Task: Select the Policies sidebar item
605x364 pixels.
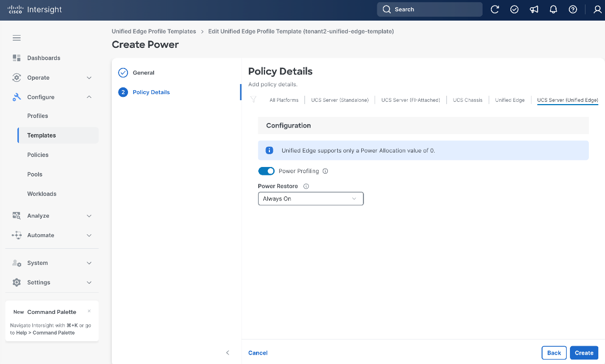Action: point(38,155)
